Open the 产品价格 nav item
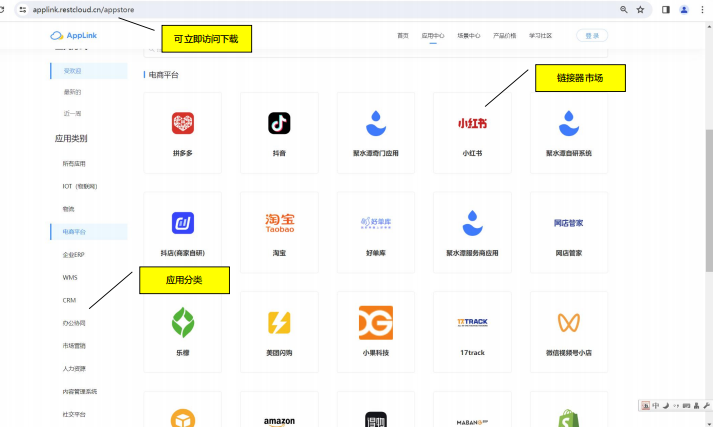The width and height of the screenshot is (714, 427). point(505,36)
